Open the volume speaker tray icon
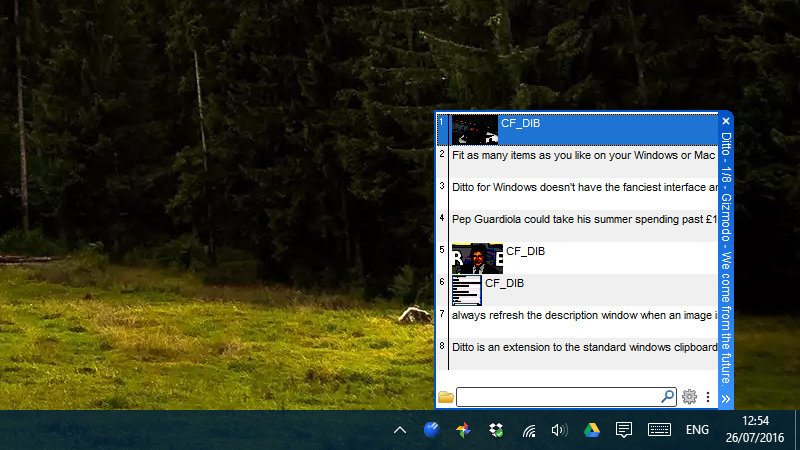The image size is (800, 450). pyautogui.click(x=559, y=430)
